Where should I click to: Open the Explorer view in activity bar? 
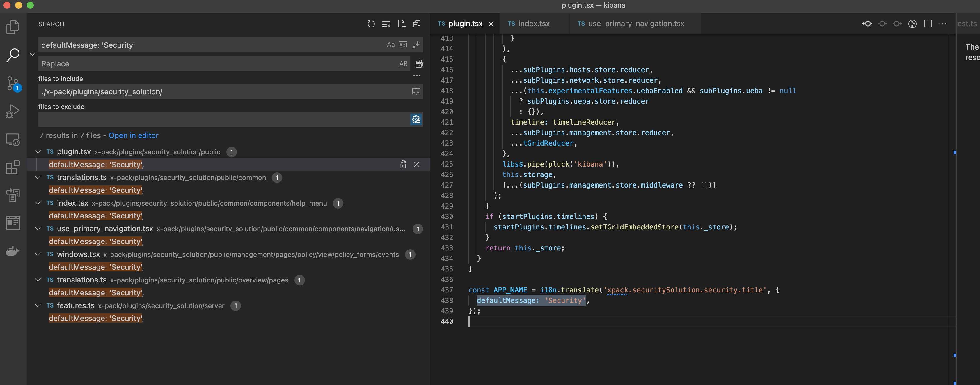click(13, 27)
